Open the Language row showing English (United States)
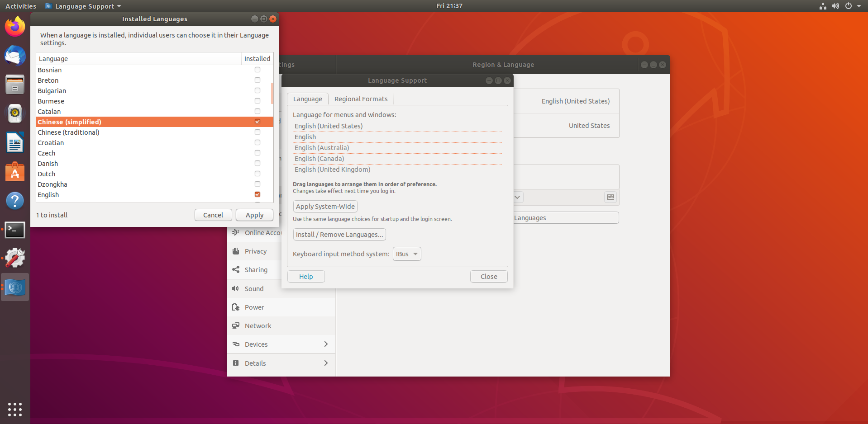This screenshot has width=868, height=424. click(x=566, y=101)
